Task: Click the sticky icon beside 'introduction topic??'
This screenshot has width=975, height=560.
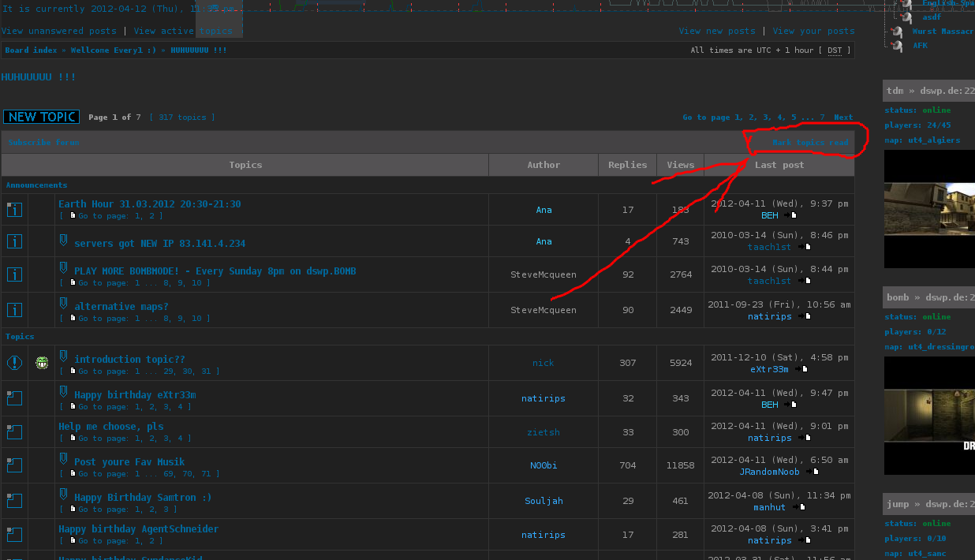Action: pyautogui.click(x=14, y=363)
